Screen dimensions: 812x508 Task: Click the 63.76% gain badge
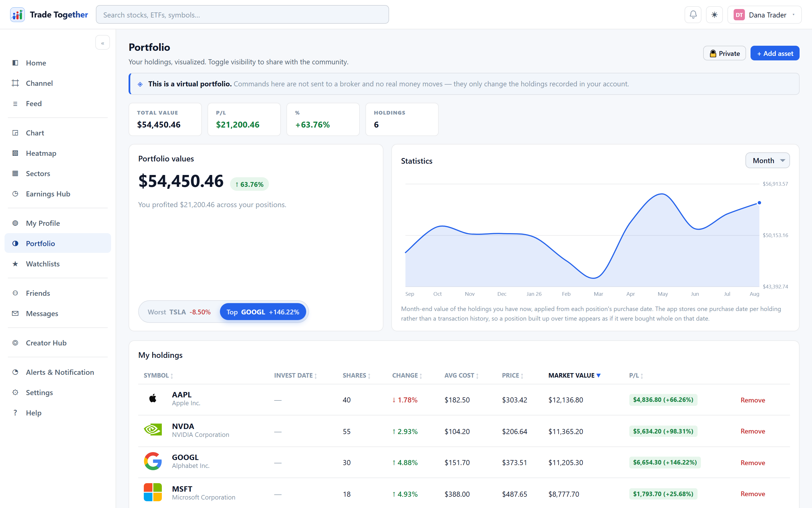[x=249, y=184]
